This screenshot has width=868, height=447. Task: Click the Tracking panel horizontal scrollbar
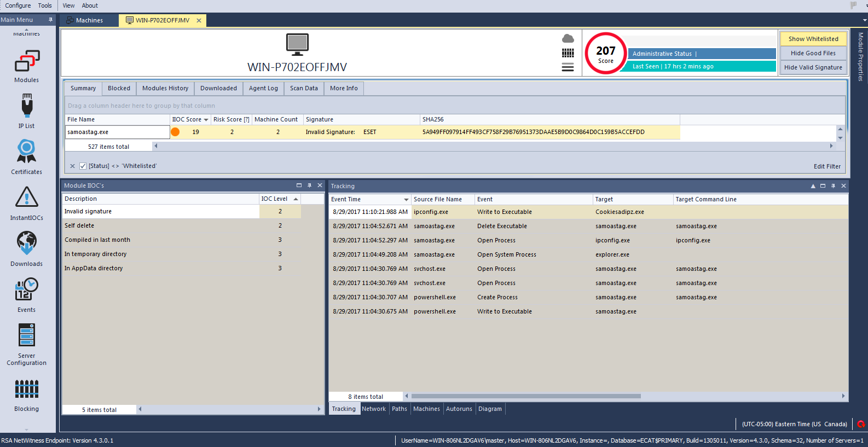coord(525,396)
